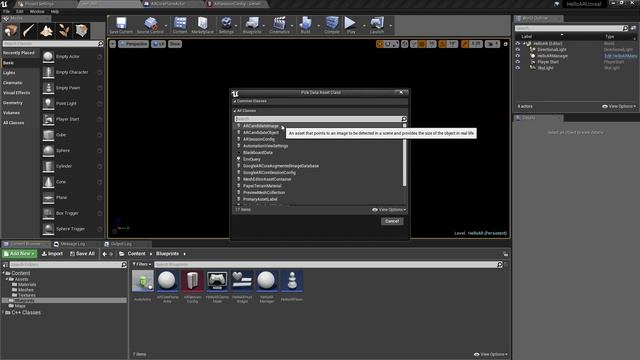640x360 pixels.
Task: Collapse the Common Classes section
Action: pos(234,101)
